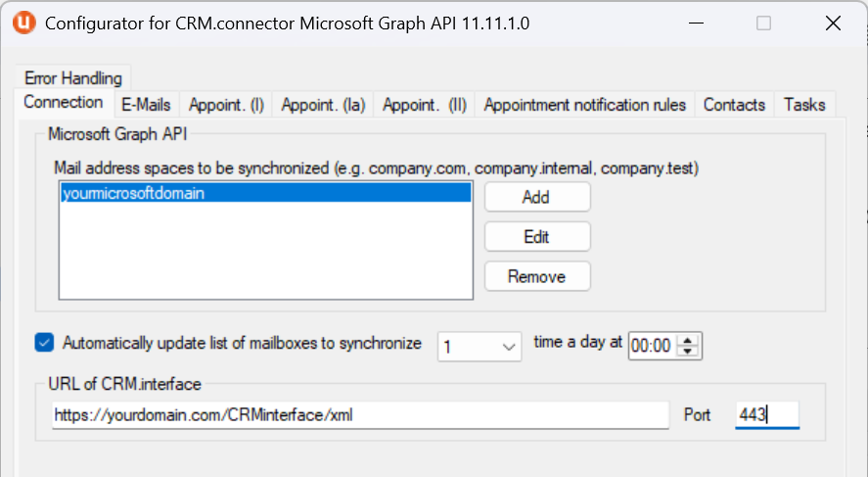Select the Tasks tab

point(804,105)
